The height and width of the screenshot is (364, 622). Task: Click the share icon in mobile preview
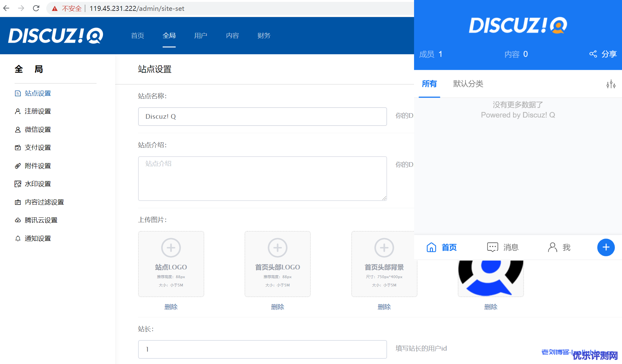coord(593,54)
